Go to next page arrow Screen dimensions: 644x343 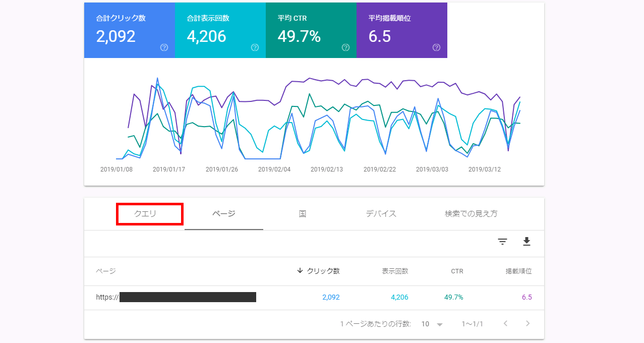pyautogui.click(x=528, y=323)
